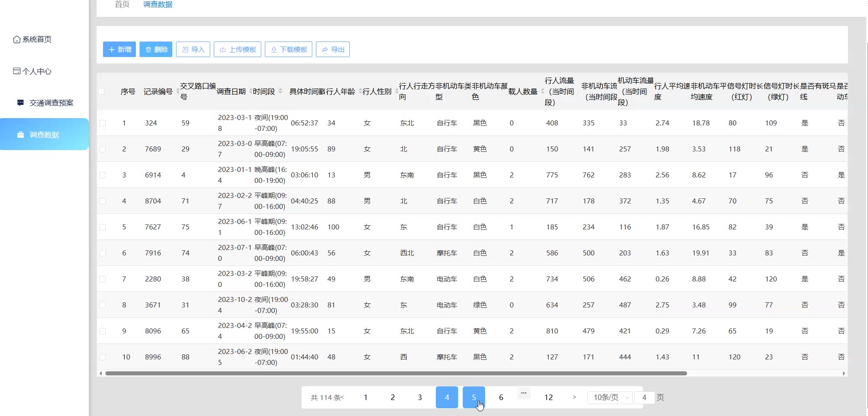This screenshot has height=416, width=868.
Task: Check the checkbox for row 1
Action: [x=103, y=123]
